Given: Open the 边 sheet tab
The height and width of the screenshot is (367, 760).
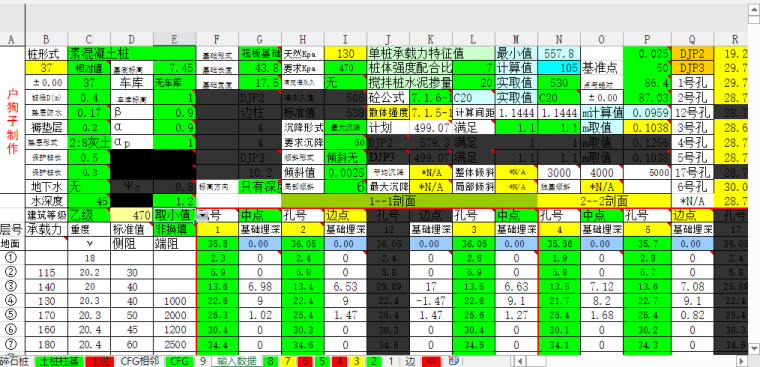Looking at the screenshot, I should coord(410,361).
